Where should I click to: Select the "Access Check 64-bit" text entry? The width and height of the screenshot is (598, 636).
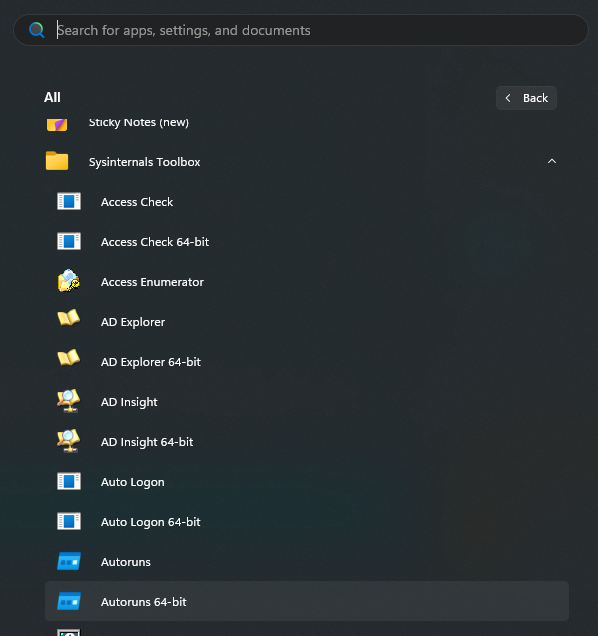(x=155, y=242)
